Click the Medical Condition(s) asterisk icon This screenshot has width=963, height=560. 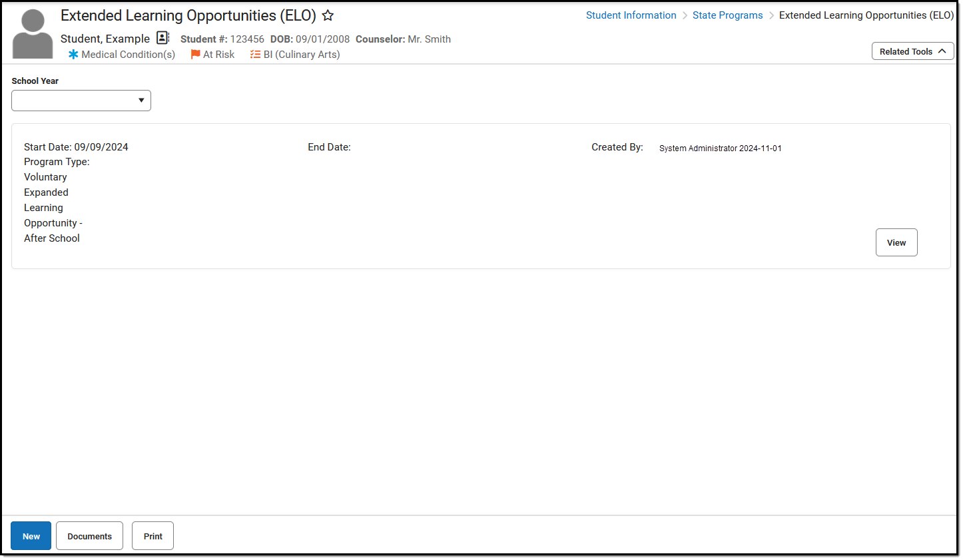click(x=73, y=55)
